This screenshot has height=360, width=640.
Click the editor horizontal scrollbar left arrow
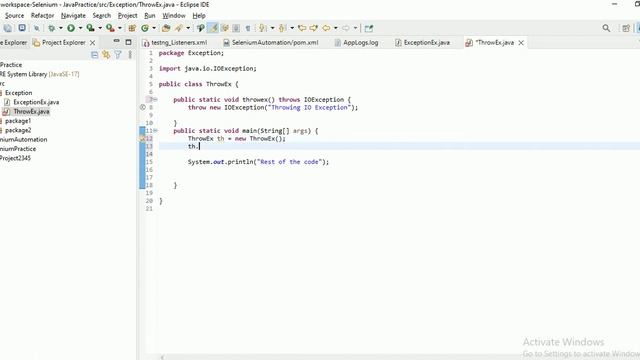162,357
